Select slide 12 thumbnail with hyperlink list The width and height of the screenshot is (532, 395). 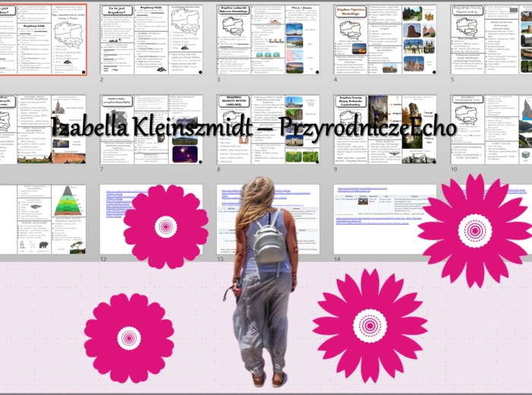(151, 220)
